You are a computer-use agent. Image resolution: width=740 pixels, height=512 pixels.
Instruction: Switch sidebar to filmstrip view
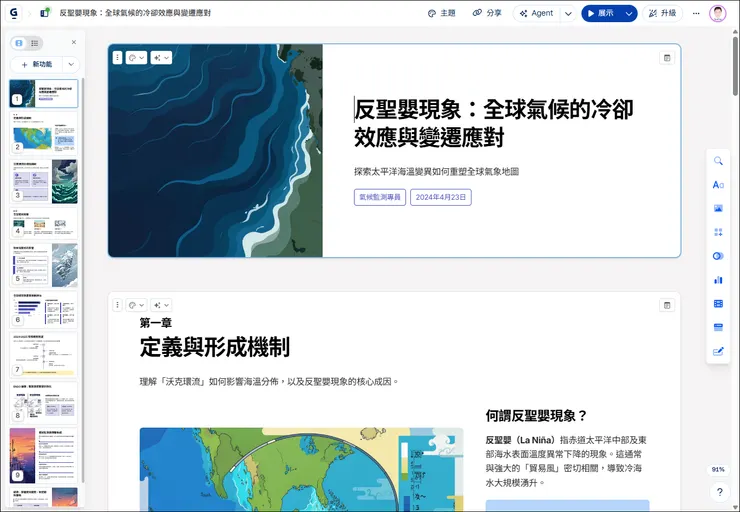click(19, 43)
